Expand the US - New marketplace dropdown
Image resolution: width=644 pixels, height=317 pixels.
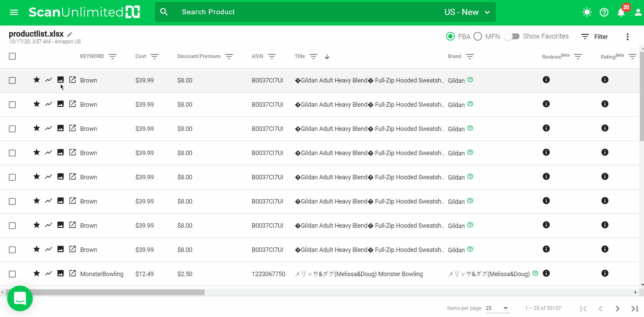(467, 12)
